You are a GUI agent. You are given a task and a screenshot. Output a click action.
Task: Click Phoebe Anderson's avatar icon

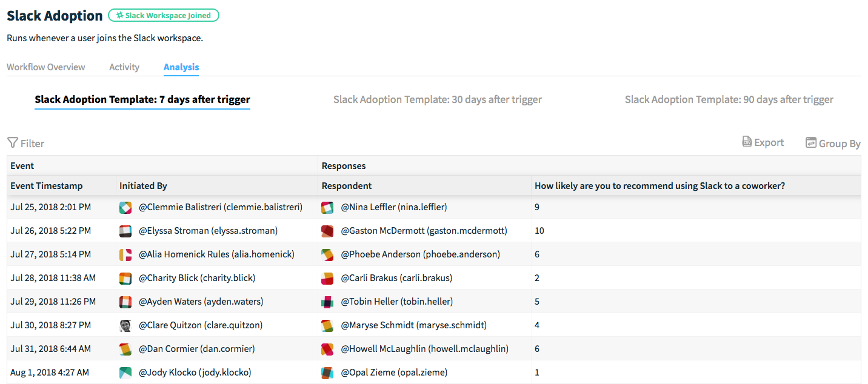[327, 254]
